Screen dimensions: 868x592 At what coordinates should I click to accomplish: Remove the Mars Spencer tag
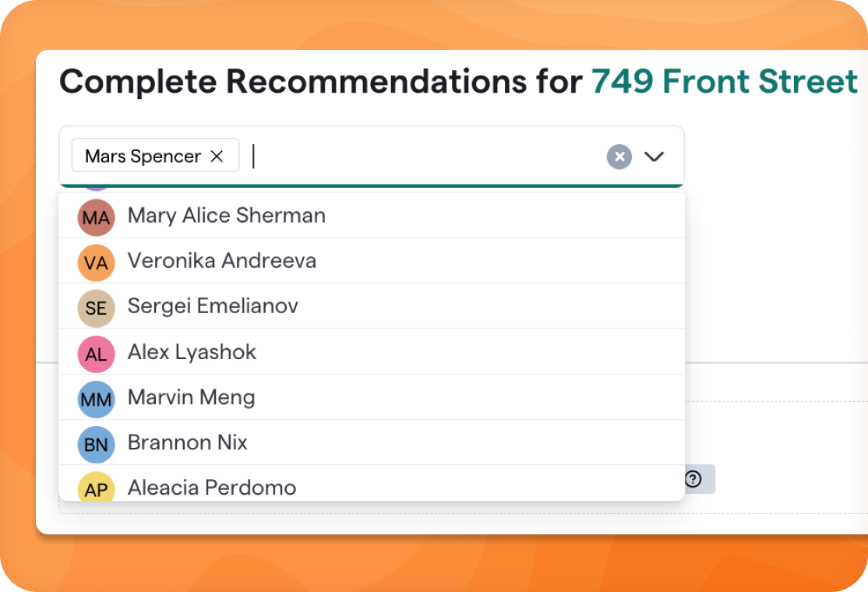point(217,157)
